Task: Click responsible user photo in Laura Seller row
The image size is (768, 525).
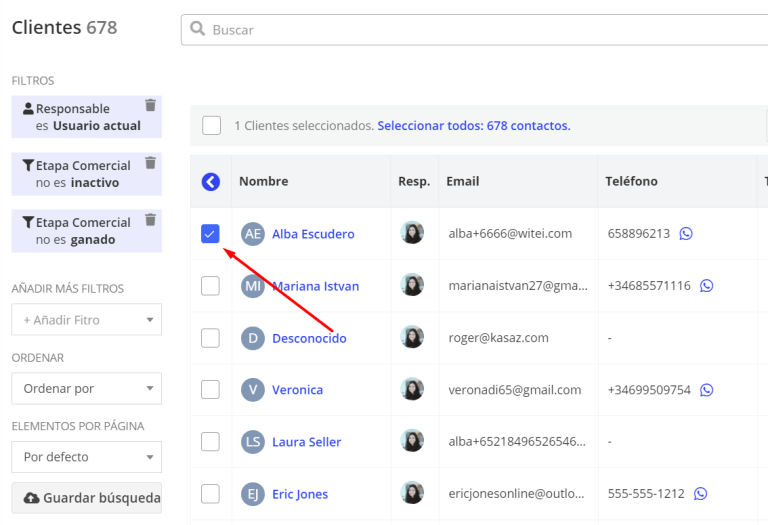Action: point(412,441)
